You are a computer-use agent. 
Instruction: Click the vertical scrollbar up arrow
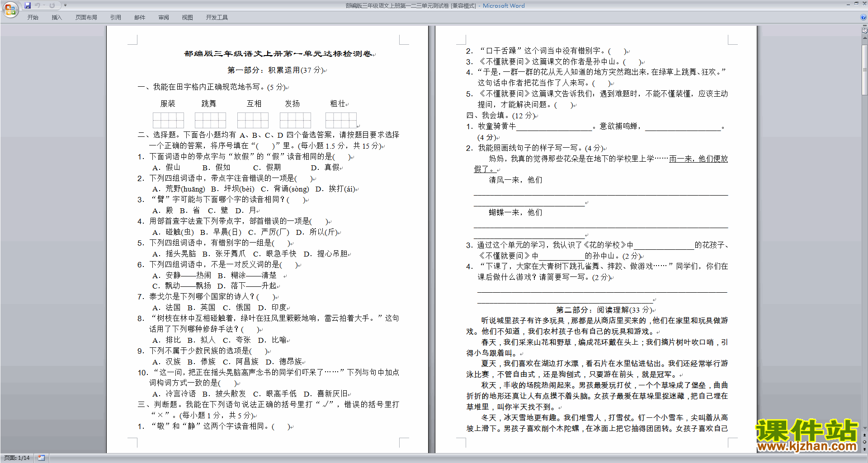[865, 37]
